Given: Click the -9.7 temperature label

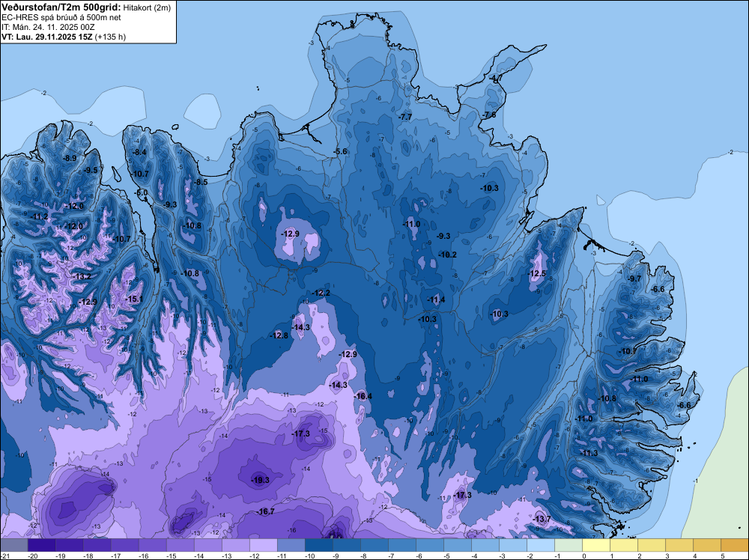Looking at the screenshot, I should [x=634, y=279].
